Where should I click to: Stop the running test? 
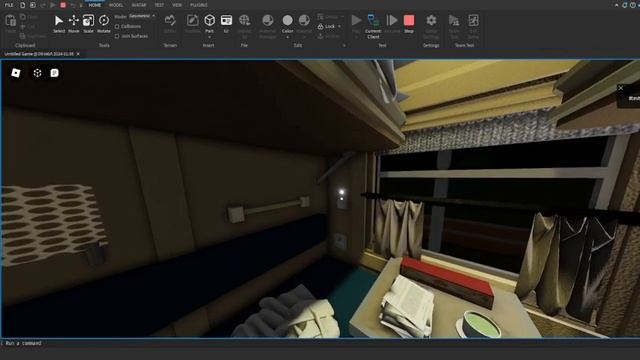(409, 23)
